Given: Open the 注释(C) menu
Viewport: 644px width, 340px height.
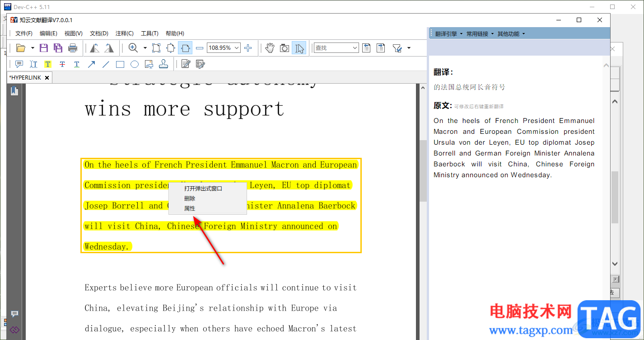Looking at the screenshot, I should coord(124,33).
